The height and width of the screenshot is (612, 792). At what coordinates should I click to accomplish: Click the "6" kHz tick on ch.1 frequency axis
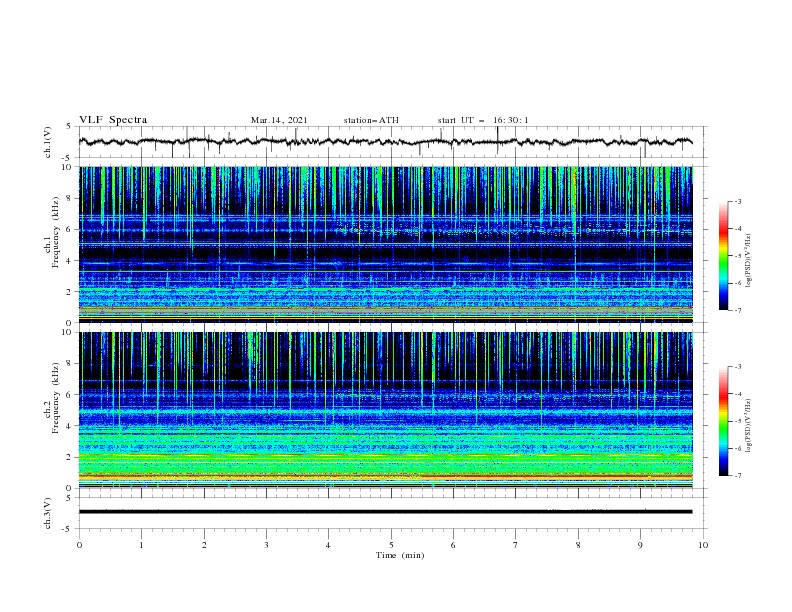coord(70,229)
